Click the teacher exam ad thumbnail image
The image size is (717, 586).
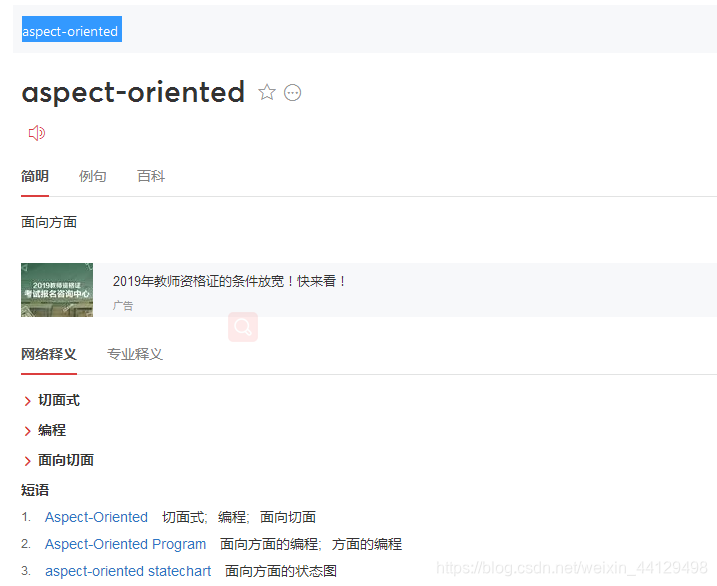(x=57, y=290)
